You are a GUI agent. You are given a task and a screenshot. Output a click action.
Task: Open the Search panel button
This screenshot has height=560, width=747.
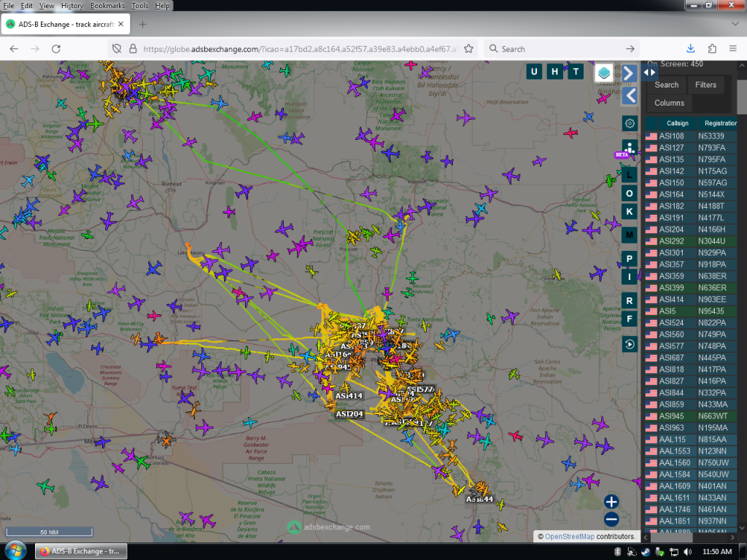click(666, 85)
